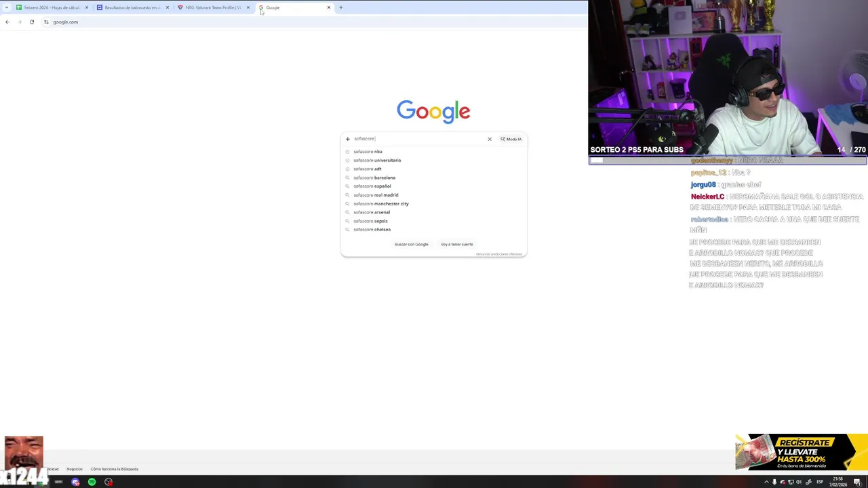Close the NRG Valorant tab
The height and width of the screenshot is (488, 868).
click(248, 7)
